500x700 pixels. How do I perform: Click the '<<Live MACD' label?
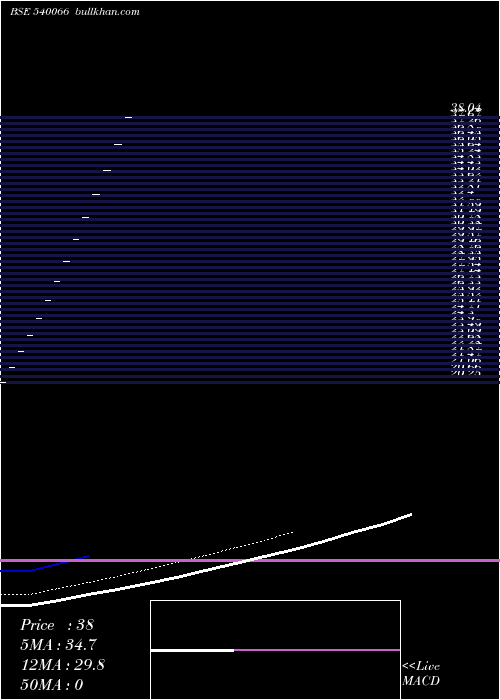coord(421,674)
